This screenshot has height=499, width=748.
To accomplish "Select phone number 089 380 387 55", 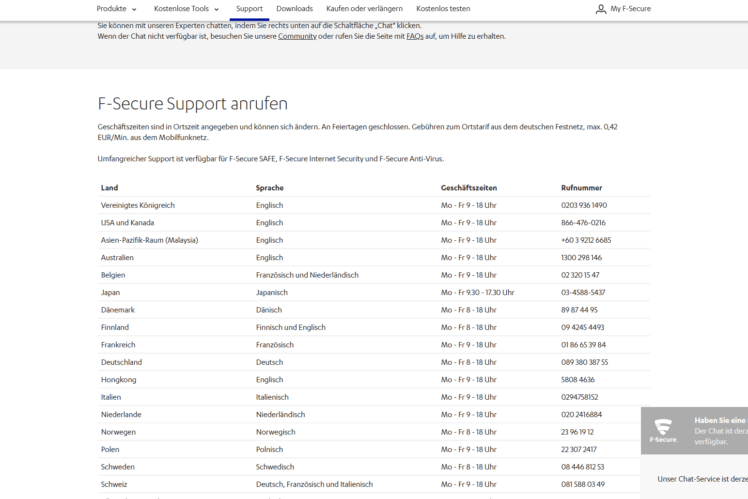I will (585, 362).
